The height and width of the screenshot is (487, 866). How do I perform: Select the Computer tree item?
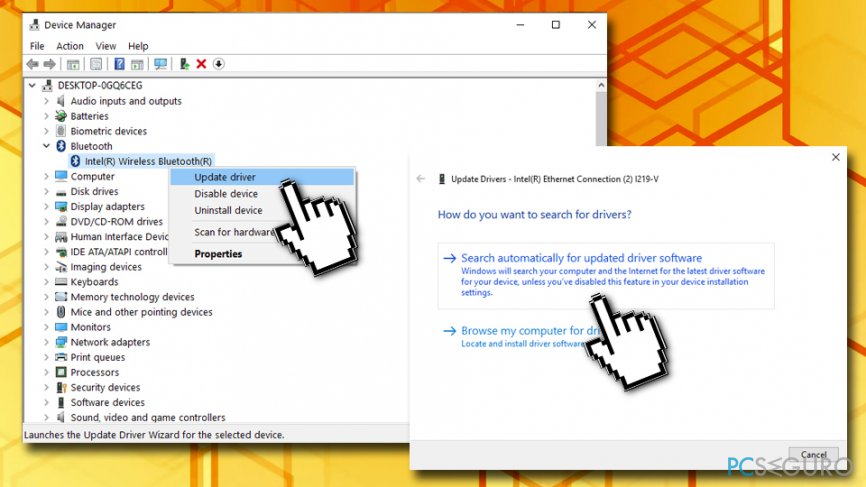click(92, 177)
